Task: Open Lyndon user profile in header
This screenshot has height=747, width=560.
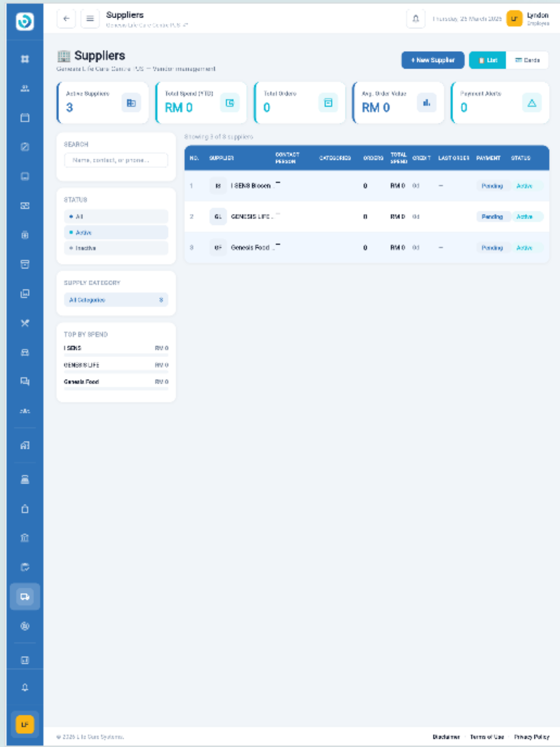Action: coord(528,18)
